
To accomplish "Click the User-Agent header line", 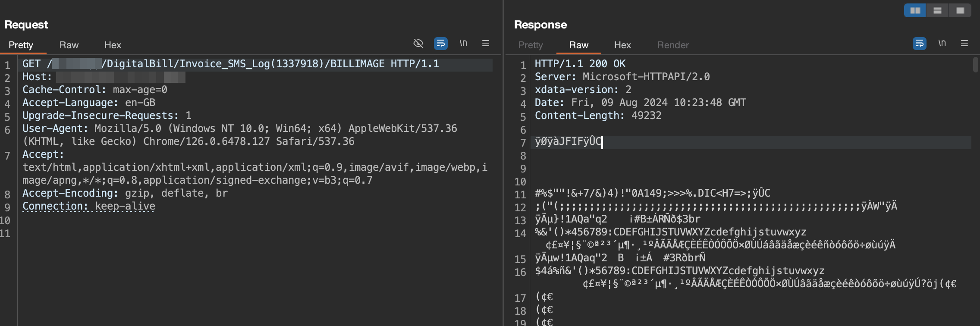I will click(x=240, y=135).
